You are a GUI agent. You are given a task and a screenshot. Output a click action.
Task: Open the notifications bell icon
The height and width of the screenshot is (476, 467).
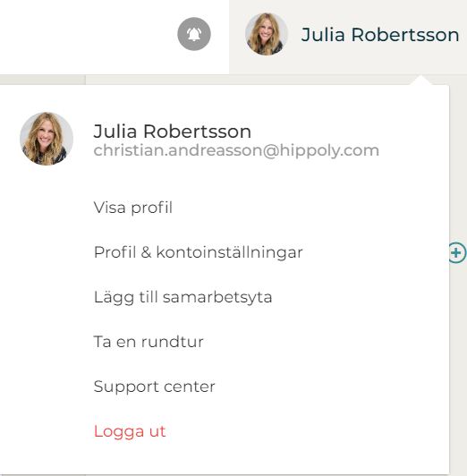194,34
